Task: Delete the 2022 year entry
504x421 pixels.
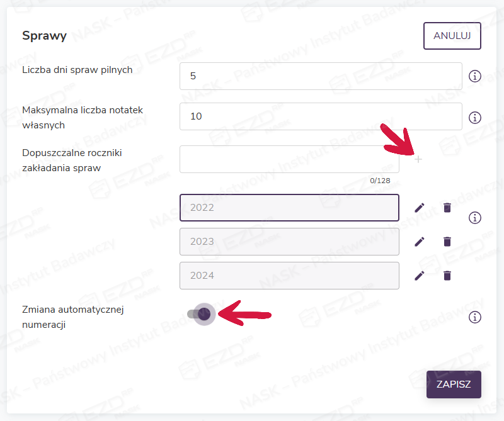Action: 447,208
